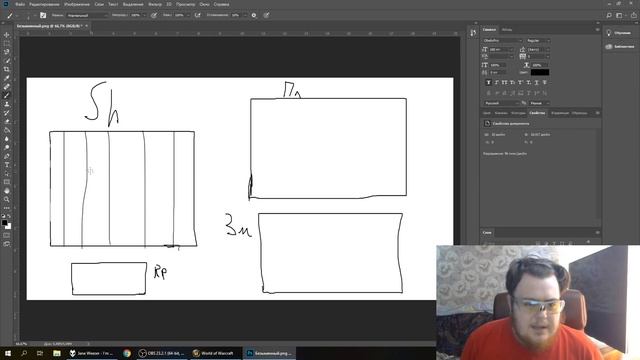Open the Изображение menu

pos(77,4)
